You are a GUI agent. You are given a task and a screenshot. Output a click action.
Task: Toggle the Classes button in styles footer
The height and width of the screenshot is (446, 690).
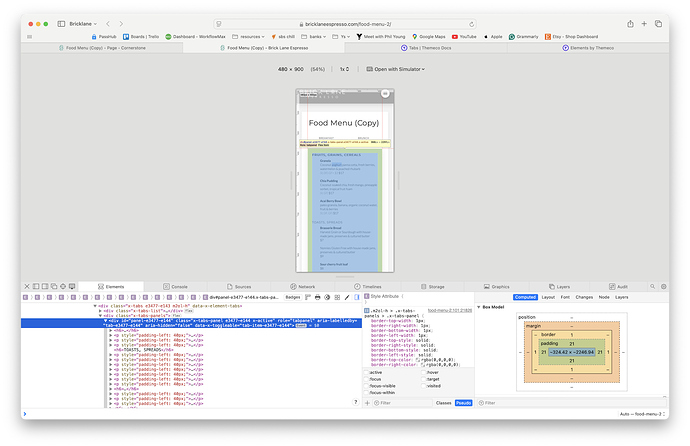click(x=444, y=403)
